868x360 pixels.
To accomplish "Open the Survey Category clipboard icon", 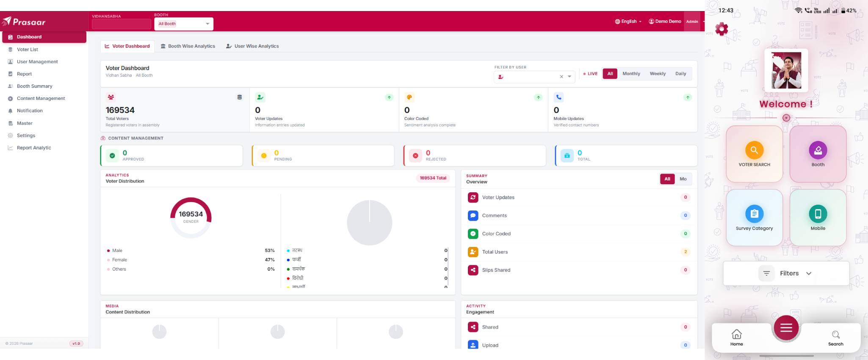I will tap(754, 214).
